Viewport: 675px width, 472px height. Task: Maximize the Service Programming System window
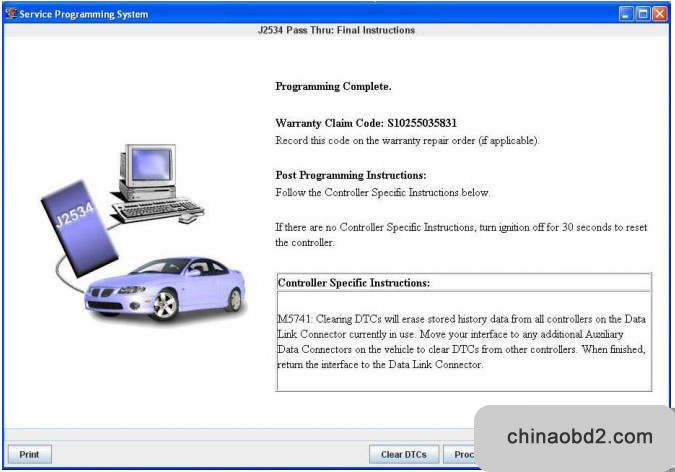[643, 14]
